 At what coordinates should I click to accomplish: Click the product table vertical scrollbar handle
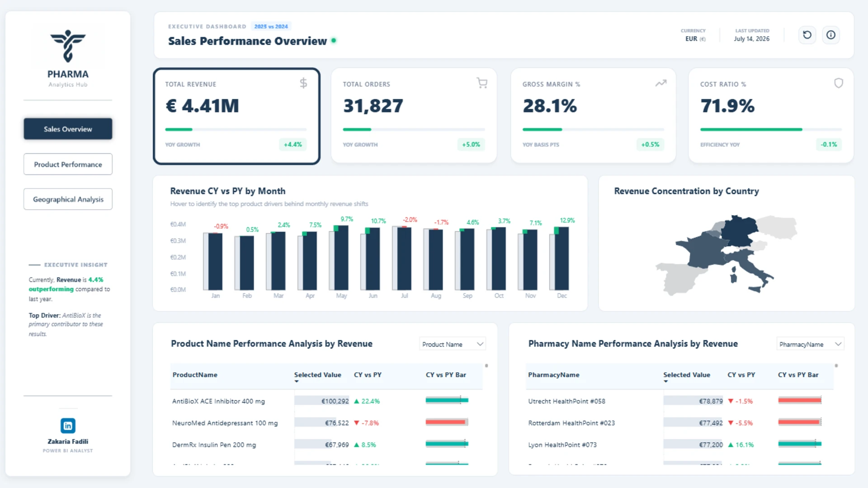point(486,366)
